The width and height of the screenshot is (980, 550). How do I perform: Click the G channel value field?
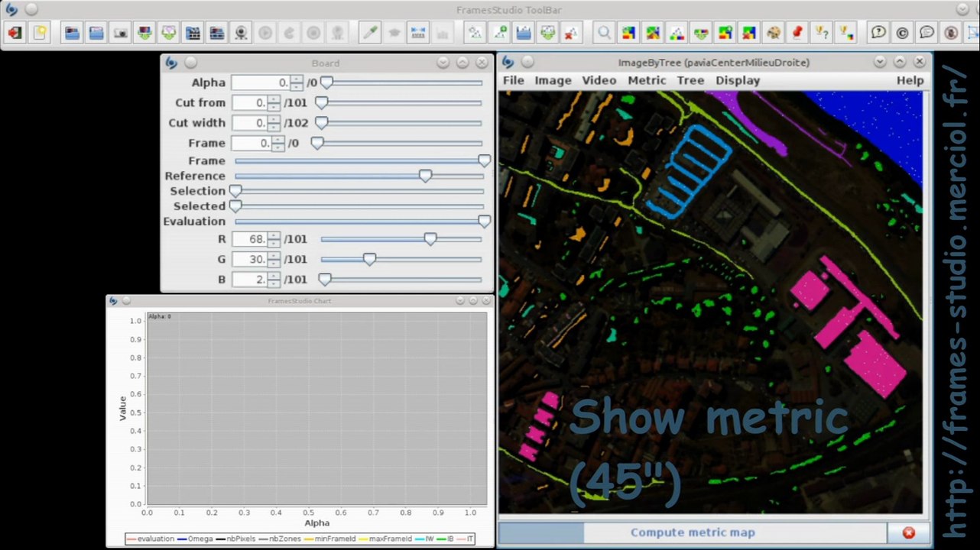[x=250, y=259]
